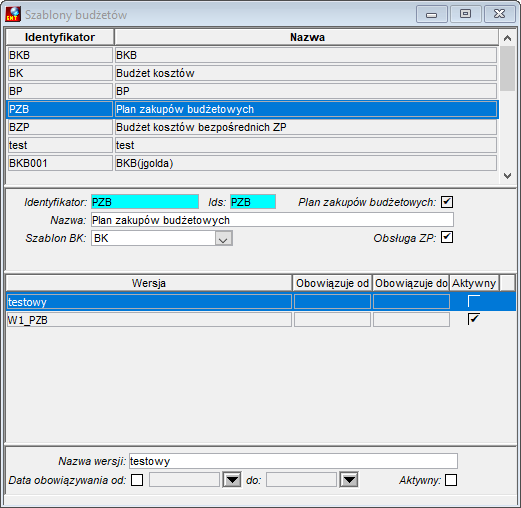Toggle Plan zakupów budżetowych checkbox
The image size is (521, 508).
447,202
